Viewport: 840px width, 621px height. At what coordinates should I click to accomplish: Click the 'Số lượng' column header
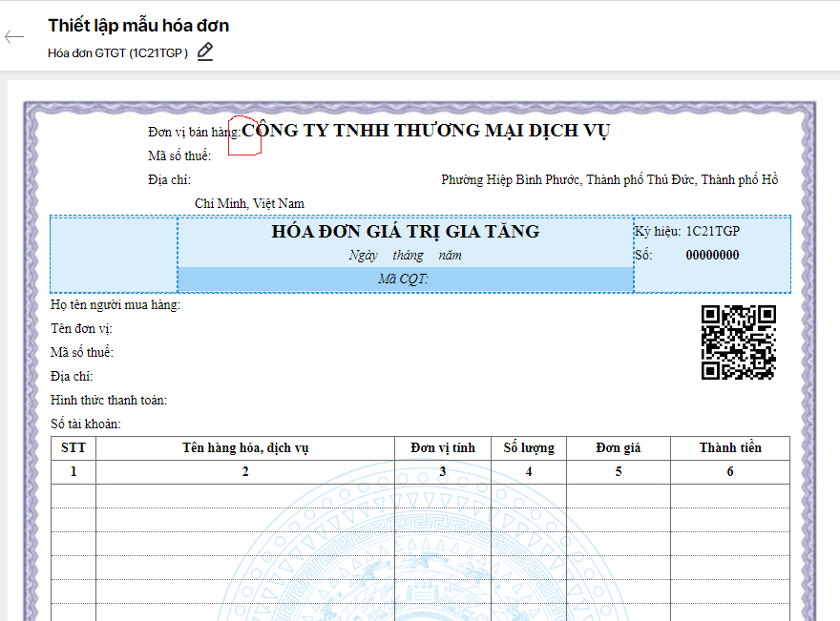point(529,447)
